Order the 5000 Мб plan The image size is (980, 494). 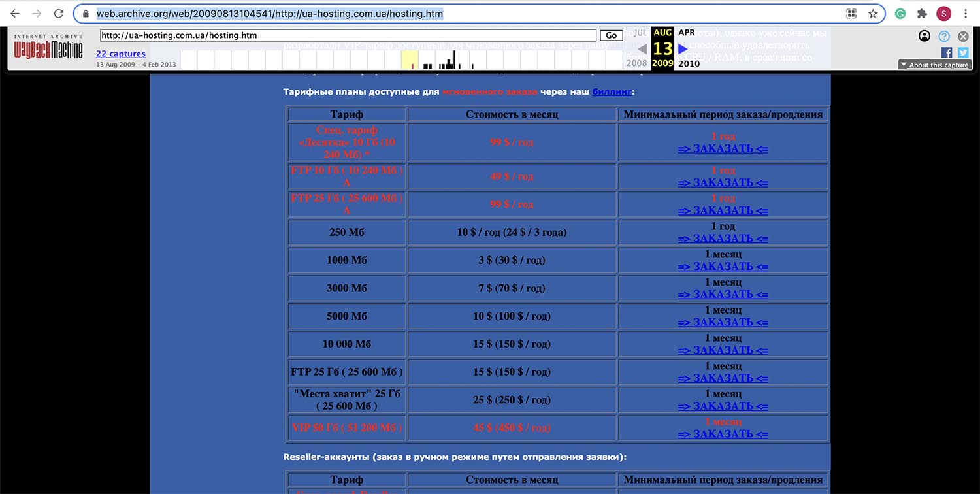[723, 322]
